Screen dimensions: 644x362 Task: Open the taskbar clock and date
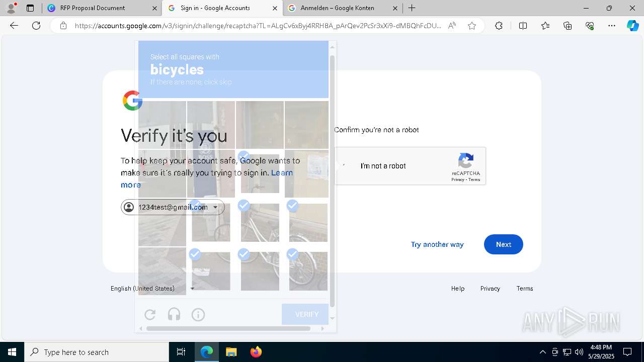[601, 352]
